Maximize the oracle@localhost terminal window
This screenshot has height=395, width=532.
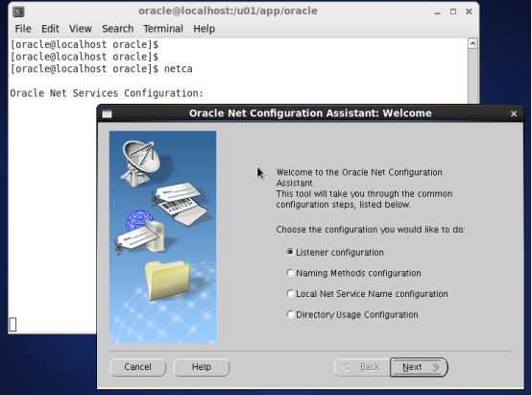point(453,12)
